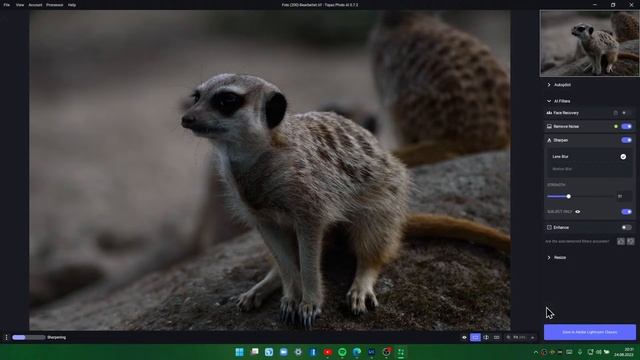Select the single view mode icon

pos(475,338)
